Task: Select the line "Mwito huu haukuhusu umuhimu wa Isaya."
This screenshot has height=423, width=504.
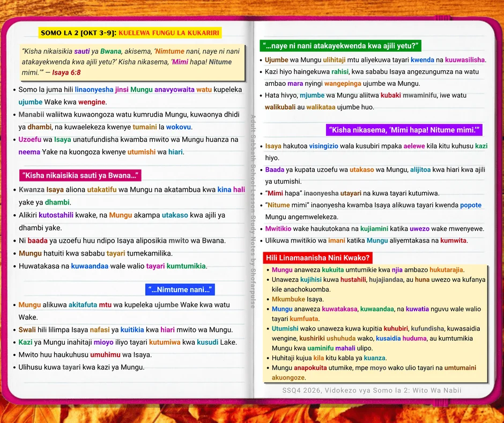Action: (85, 355)
